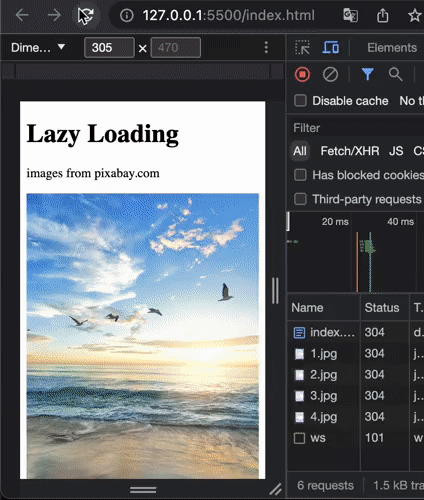
Task: Open the translate page icon
Action: point(351,15)
